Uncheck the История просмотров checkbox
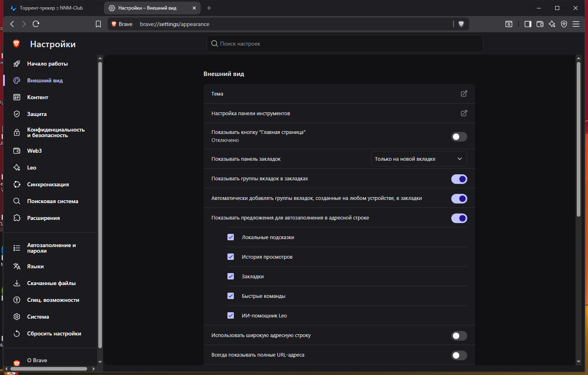 click(231, 257)
